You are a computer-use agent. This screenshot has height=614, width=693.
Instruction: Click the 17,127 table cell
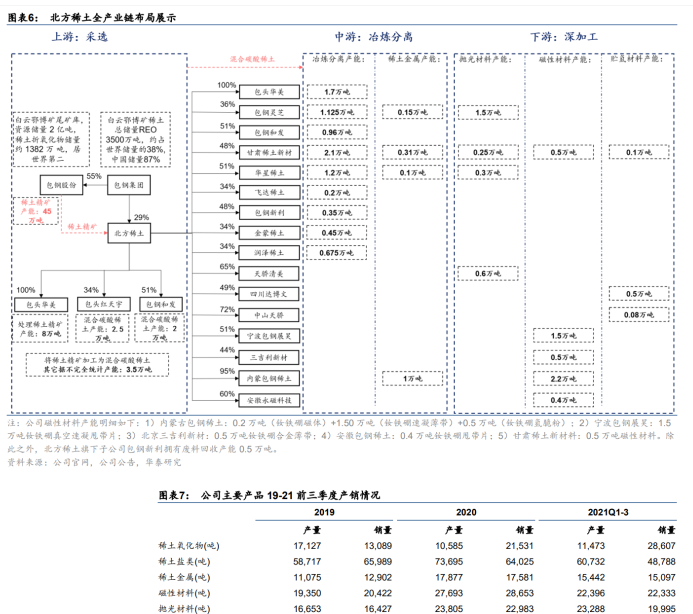click(x=307, y=546)
